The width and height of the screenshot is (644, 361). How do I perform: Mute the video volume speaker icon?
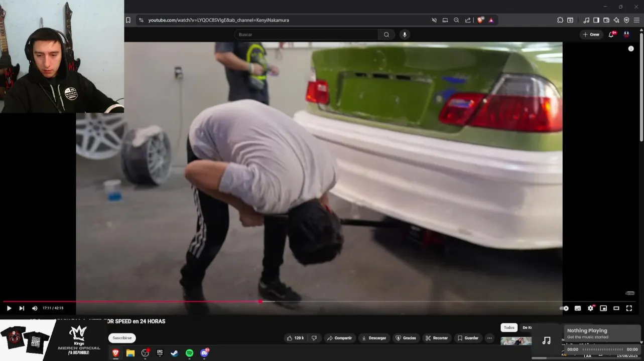(x=35, y=308)
